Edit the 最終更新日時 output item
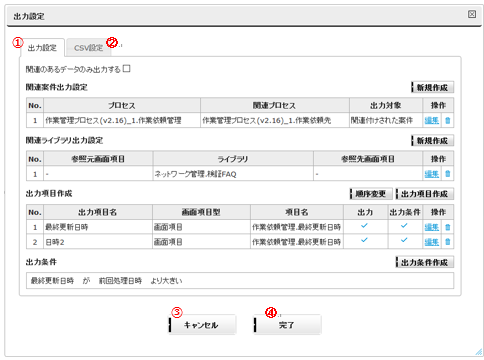The width and height of the screenshot is (484, 360). [432, 227]
